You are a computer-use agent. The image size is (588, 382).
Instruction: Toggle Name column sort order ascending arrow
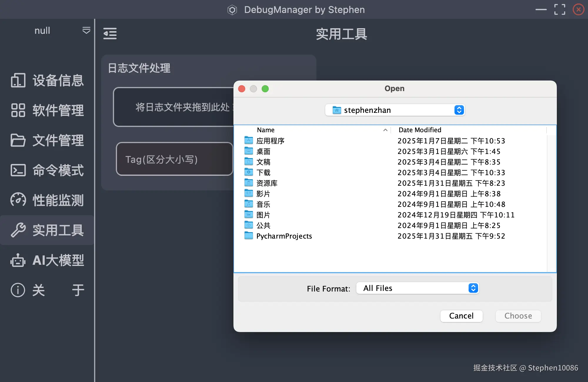pos(385,130)
